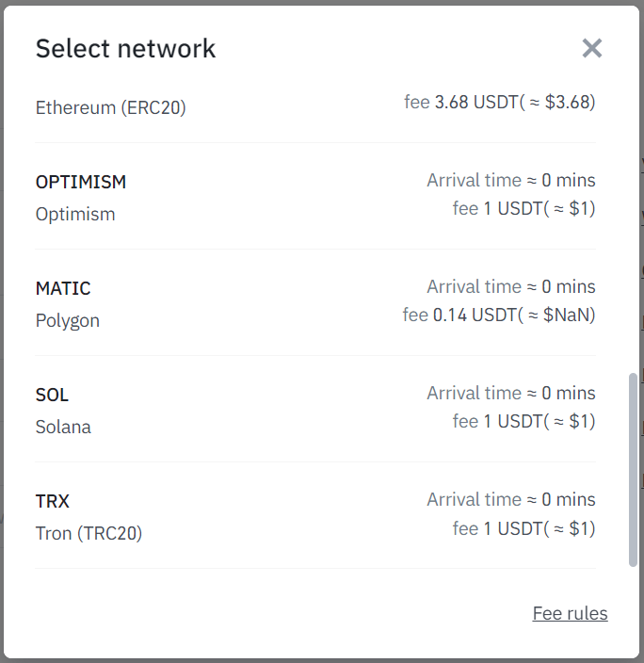The image size is (644, 663).
Task: Close the Select network dialog
Action: [591, 49]
